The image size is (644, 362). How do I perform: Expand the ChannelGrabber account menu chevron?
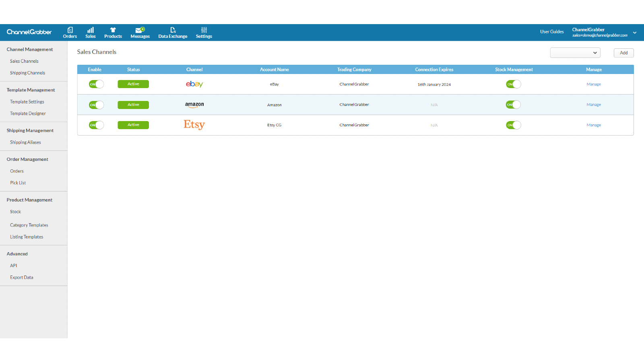[x=635, y=33]
